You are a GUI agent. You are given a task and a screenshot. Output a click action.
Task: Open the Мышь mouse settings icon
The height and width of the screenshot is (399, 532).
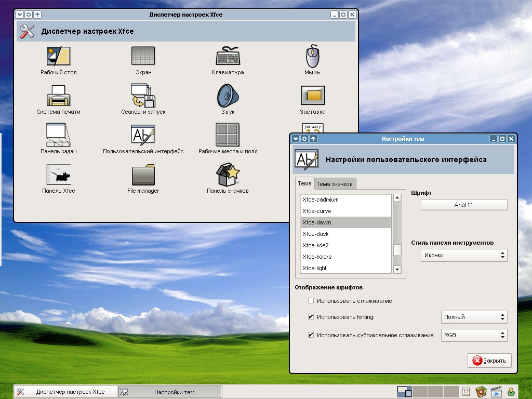312,56
